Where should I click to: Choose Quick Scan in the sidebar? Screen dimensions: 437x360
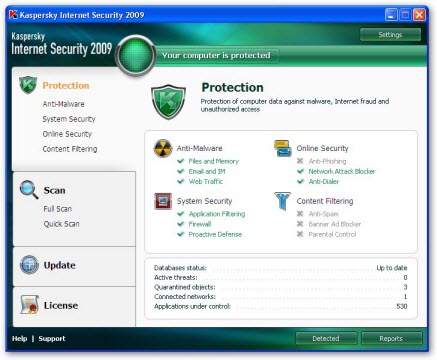tap(61, 224)
